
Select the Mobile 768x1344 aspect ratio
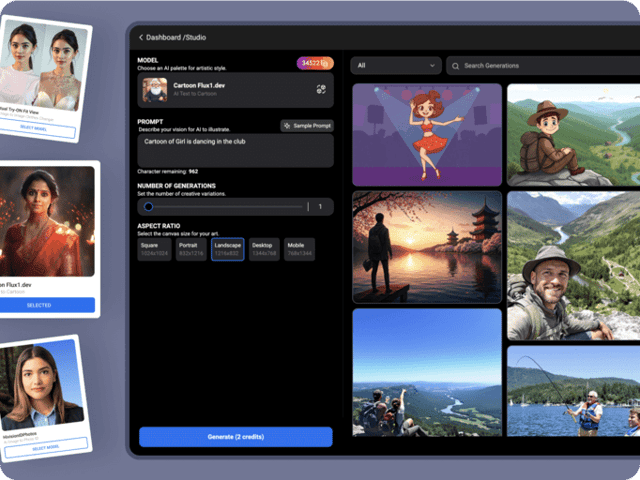point(299,249)
